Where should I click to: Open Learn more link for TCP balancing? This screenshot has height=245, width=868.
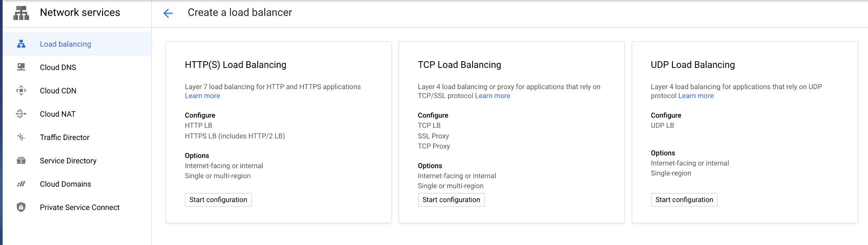click(492, 96)
